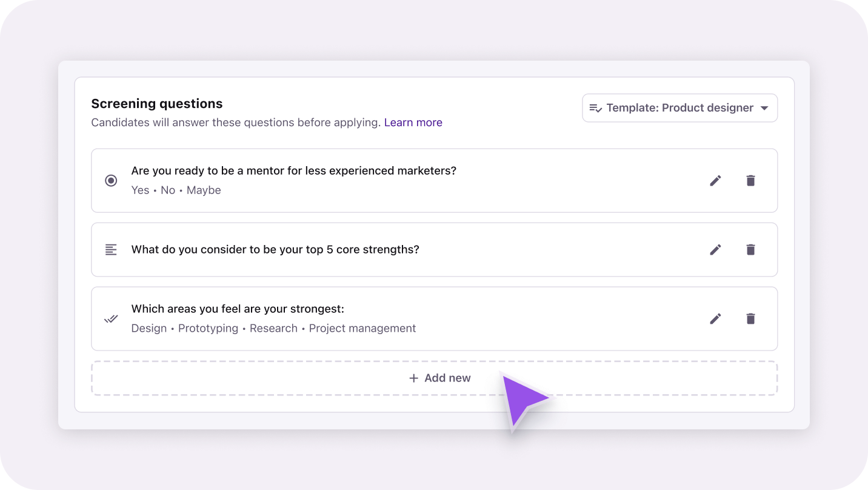Delete the top 5 core strengths question
868x490 pixels.
[x=750, y=250]
